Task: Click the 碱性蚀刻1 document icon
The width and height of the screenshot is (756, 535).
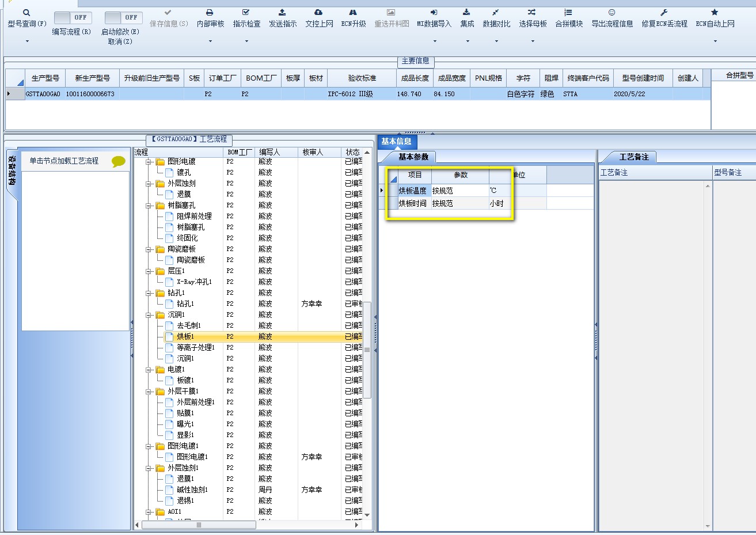Action: [169, 490]
